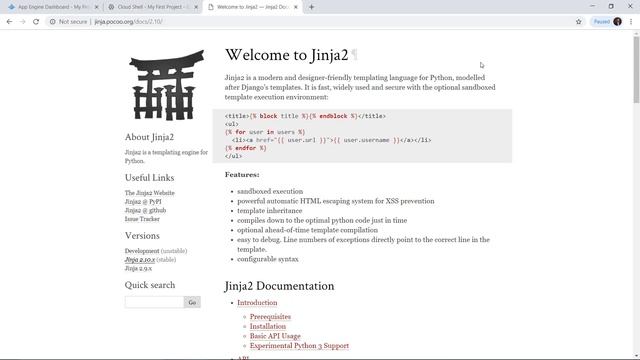Click the address bar URL
The width and height of the screenshot is (640, 360).
click(x=129, y=22)
